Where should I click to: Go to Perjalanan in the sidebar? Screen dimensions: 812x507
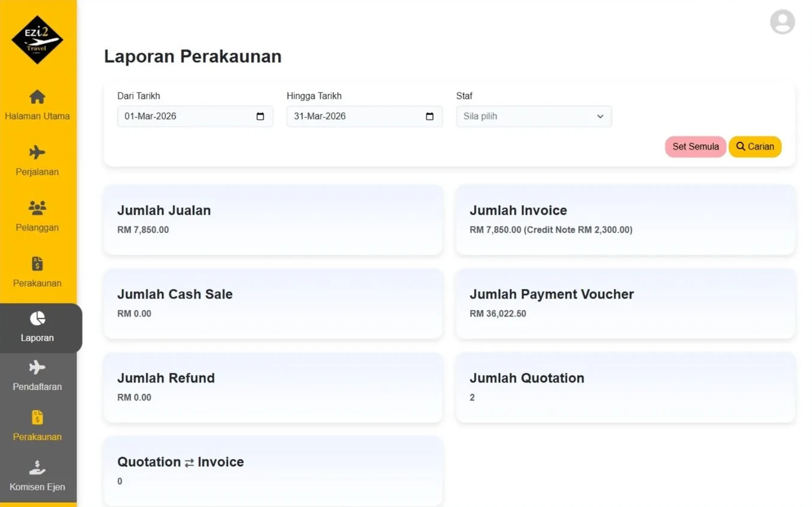click(37, 160)
